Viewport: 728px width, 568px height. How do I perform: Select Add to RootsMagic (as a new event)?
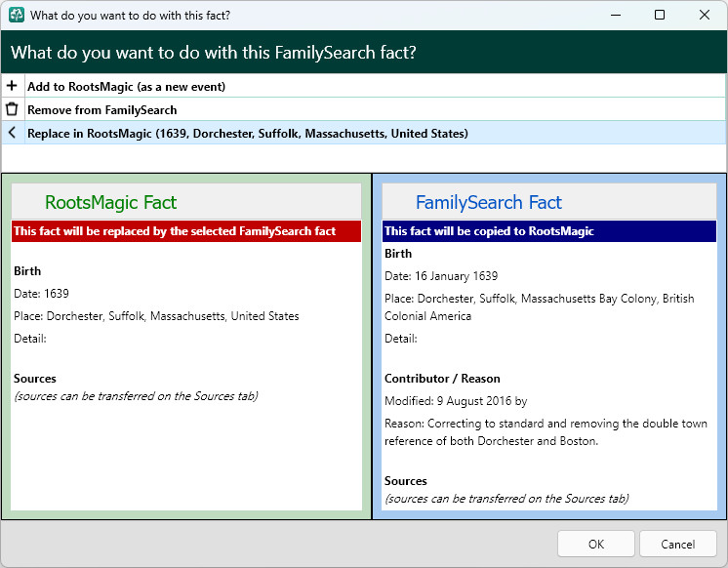tap(364, 86)
